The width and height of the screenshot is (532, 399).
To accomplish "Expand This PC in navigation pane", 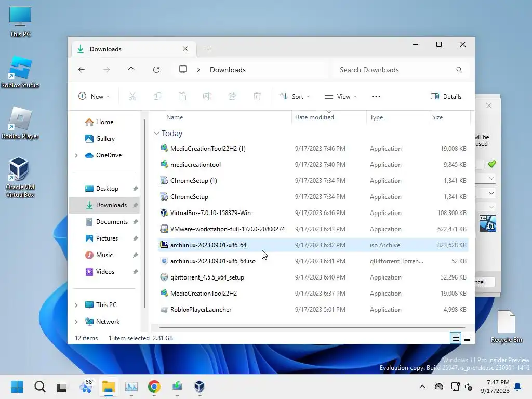I will coord(76,305).
